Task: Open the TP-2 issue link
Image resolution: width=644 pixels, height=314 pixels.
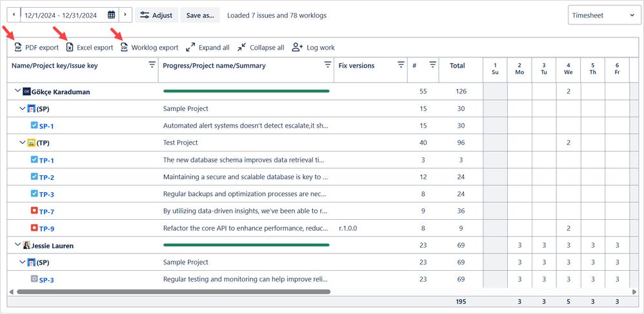Action: pyautogui.click(x=46, y=177)
